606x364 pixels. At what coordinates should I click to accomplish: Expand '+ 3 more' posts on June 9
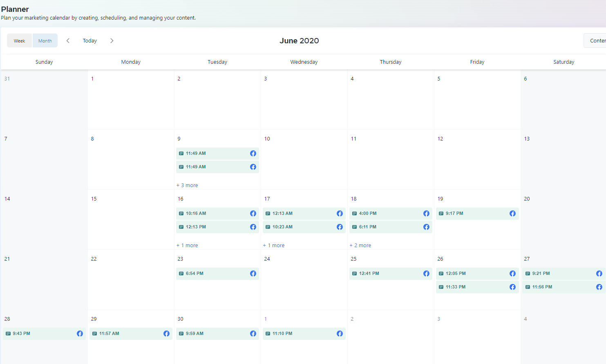(x=187, y=185)
